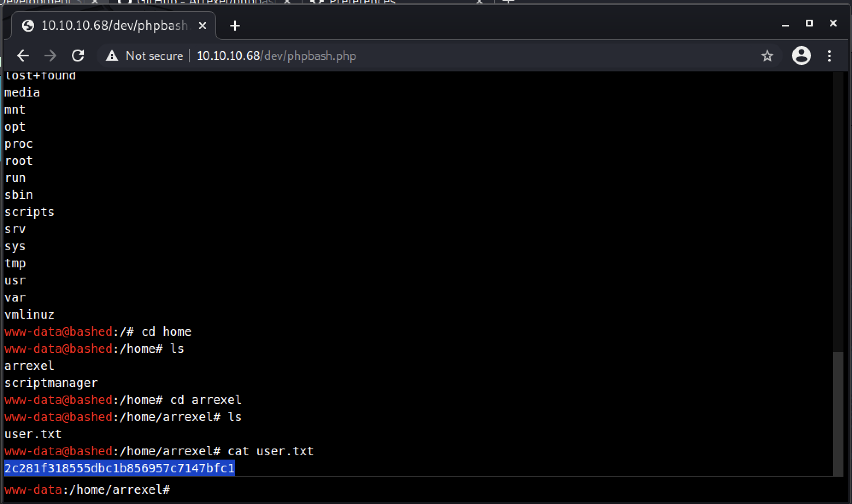The width and height of the screenshot is (852, 504).
Task: Select the 10.10.10.68/dev/phpbash tab
Action: pyautogui.click(x=114, y=26)
